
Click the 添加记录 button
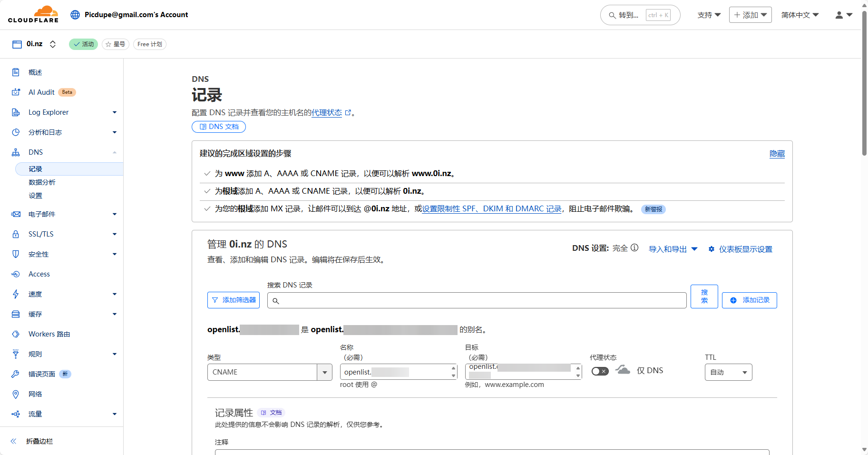[750, 300]
